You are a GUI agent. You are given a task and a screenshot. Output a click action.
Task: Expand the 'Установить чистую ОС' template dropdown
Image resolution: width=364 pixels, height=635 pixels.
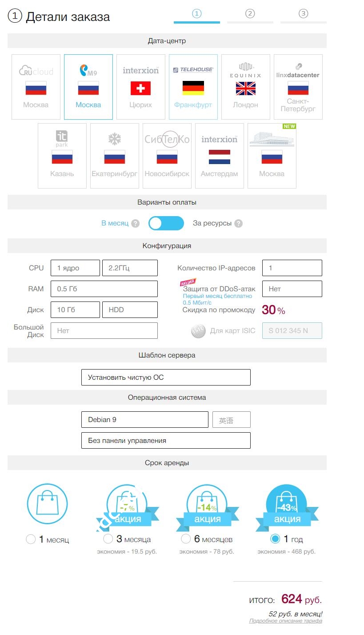tap(166, 377)
